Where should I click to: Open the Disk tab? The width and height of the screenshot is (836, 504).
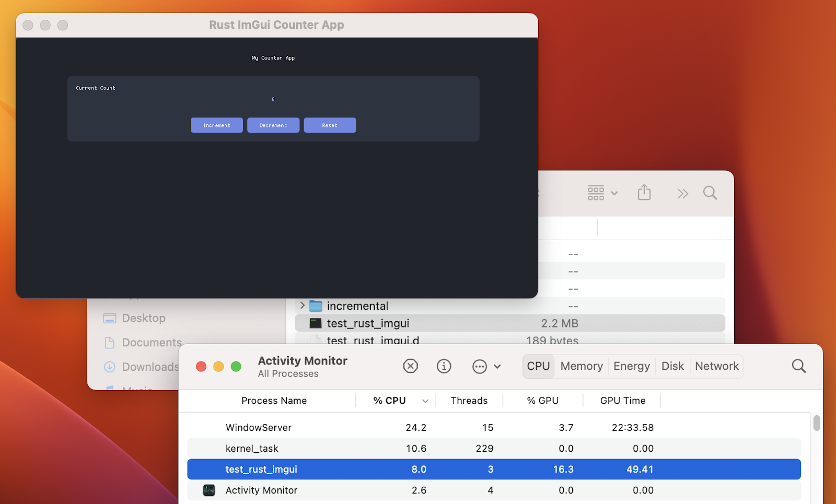click(x=672, y=366)
